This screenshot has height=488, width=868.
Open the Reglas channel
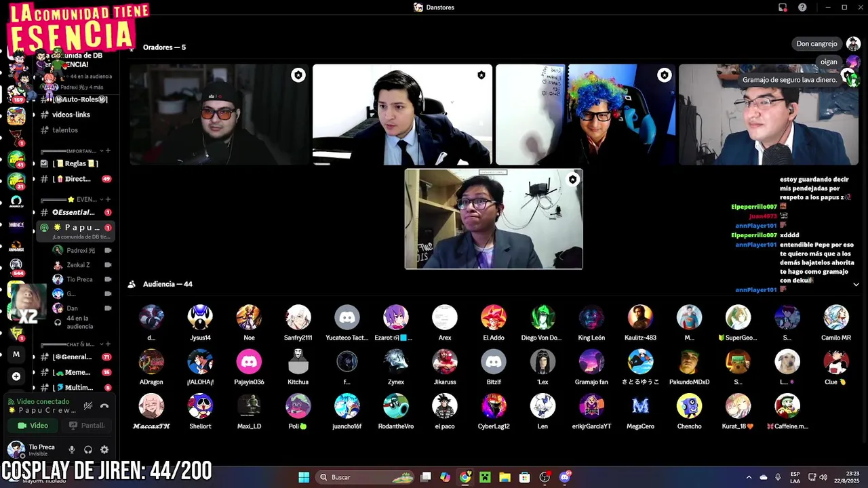[77, 163]
